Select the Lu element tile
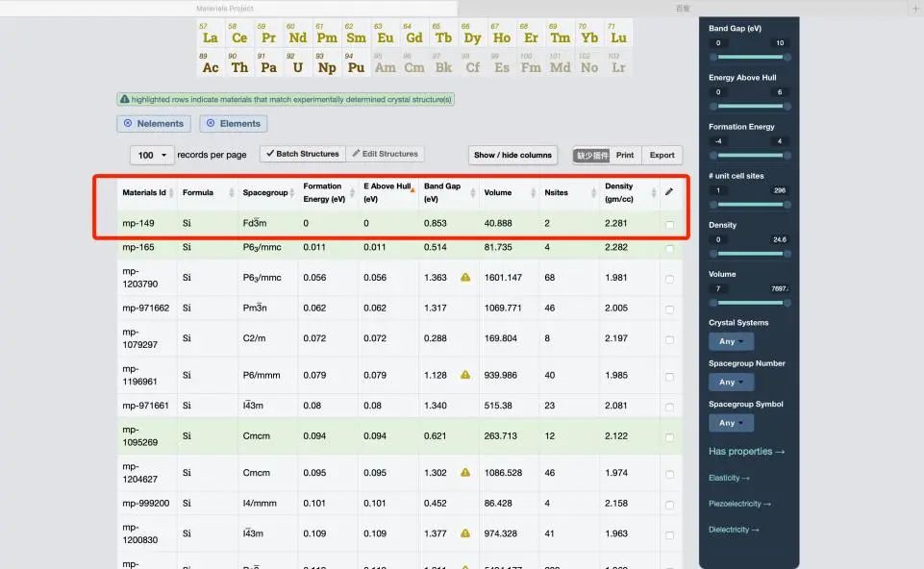Image resolution: width=924 pixels, height=569 pixels. click(x=619, y=33)
